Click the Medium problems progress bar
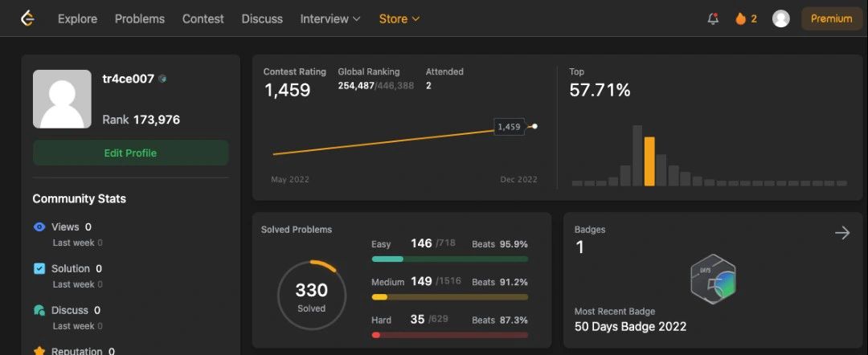The width and height of the screenshot is (868, 355). click(449, 297)
